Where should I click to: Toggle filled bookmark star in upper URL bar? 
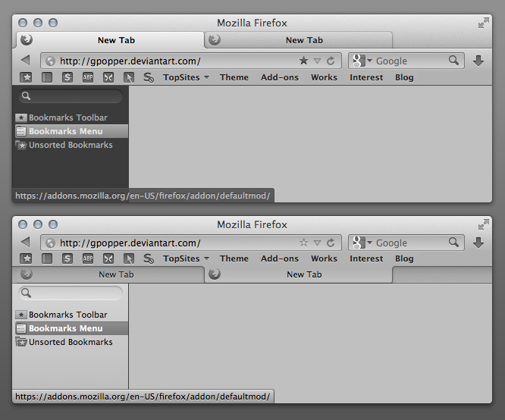[304, 61]
